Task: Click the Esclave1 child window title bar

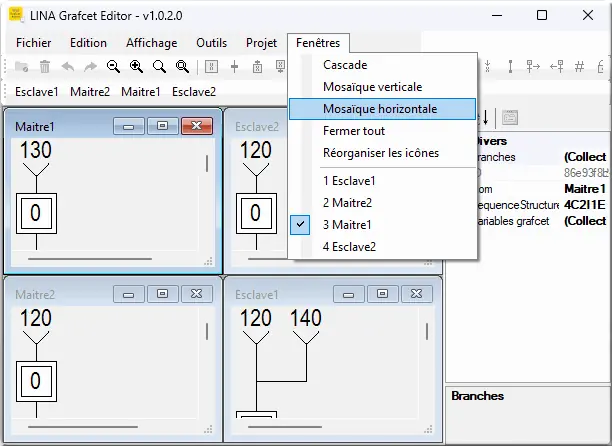Action: (x=281, y=294)
